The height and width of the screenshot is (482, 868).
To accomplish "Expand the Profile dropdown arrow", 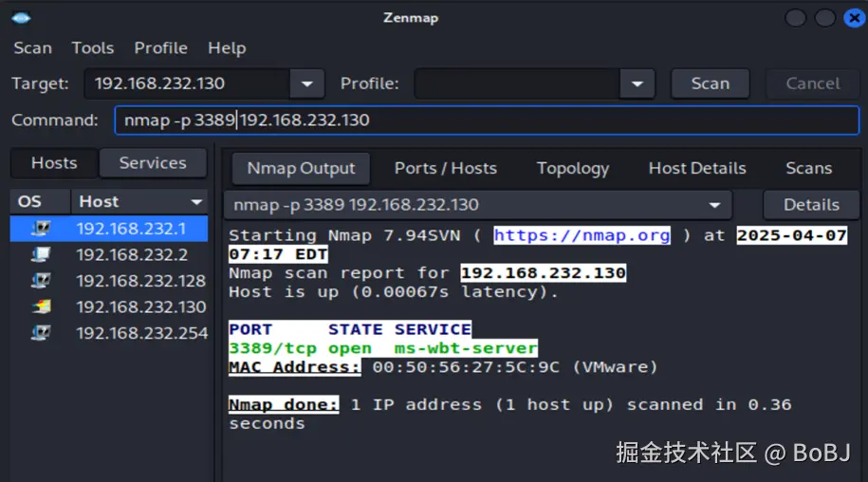I will [x=637, y=83].
